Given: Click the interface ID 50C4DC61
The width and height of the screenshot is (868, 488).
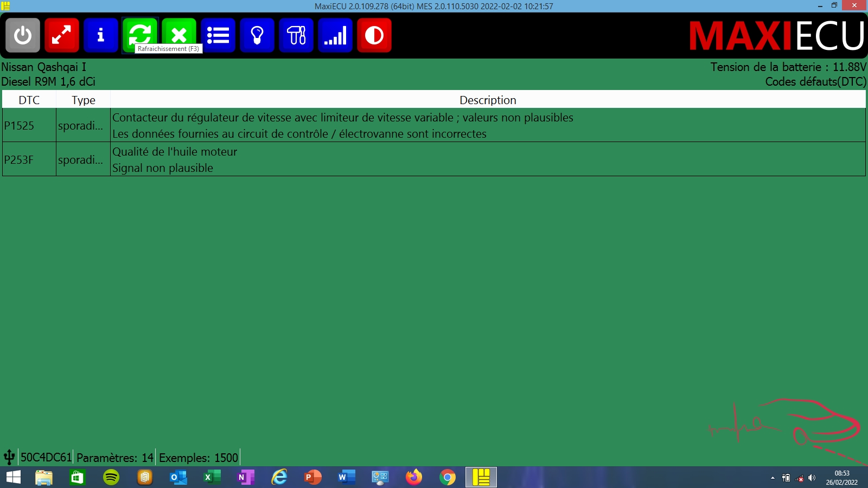Looking at the screenshot, I should pos(46,458).
